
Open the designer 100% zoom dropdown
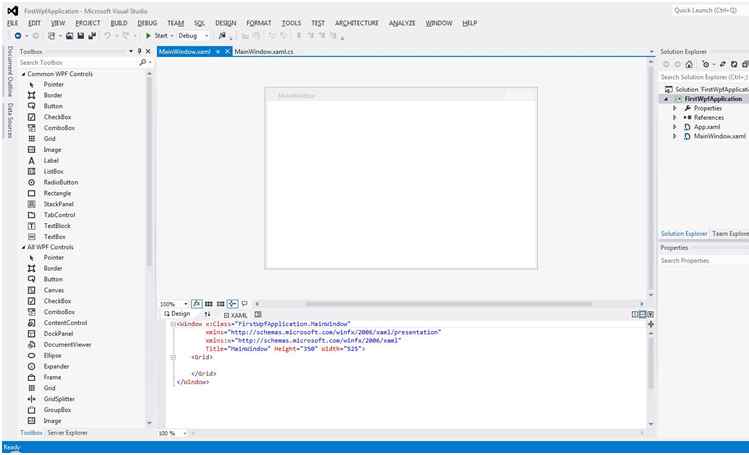point(185,304)
